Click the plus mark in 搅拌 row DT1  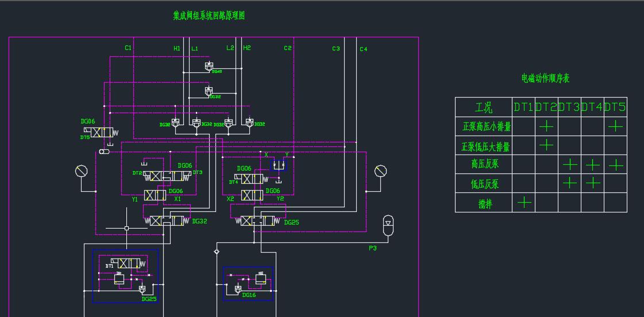coord(524,202)
